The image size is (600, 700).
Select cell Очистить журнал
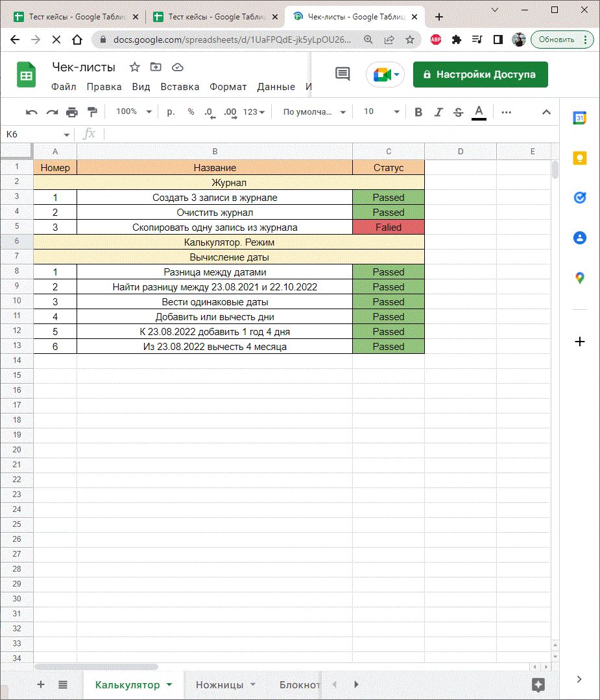(215, 213)
